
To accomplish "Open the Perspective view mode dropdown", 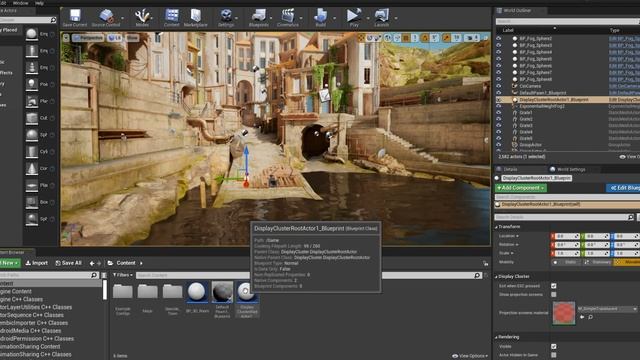I will [x=88, y=38].
